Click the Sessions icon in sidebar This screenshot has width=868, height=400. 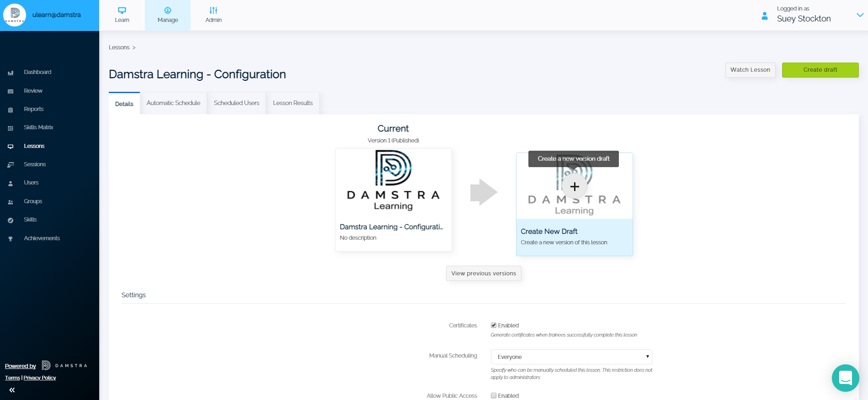11,165
